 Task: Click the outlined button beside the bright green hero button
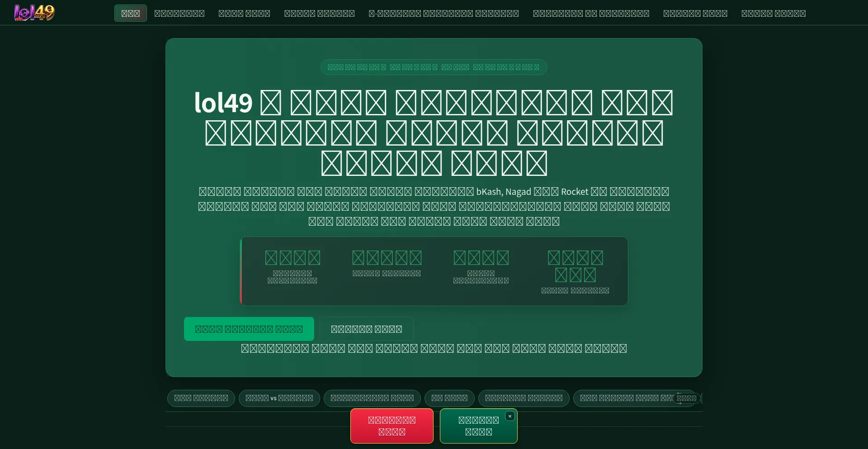367,329
